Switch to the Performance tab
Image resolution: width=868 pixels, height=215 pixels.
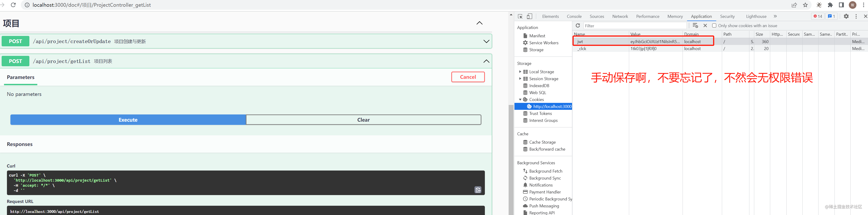pyautogui.click(x=648, y=16)
